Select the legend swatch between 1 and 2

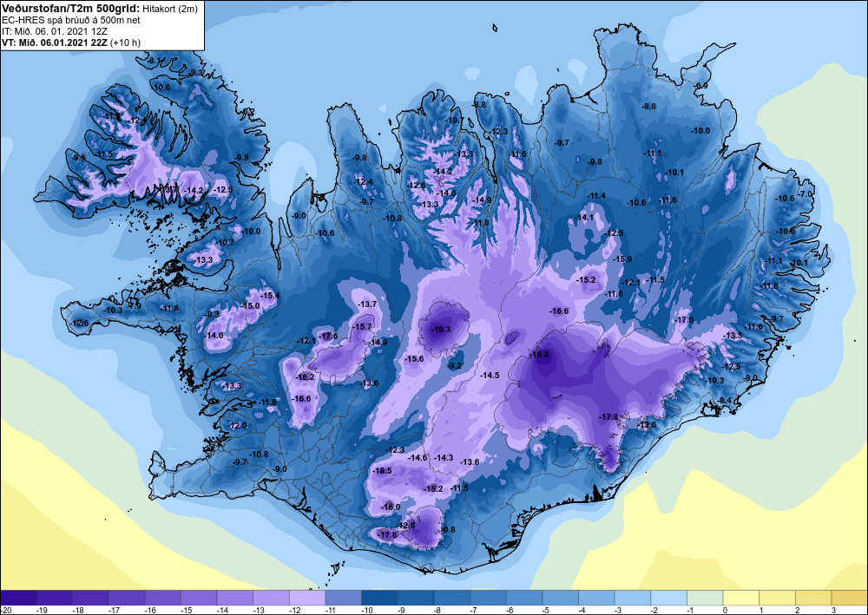[x=777, y=598]
